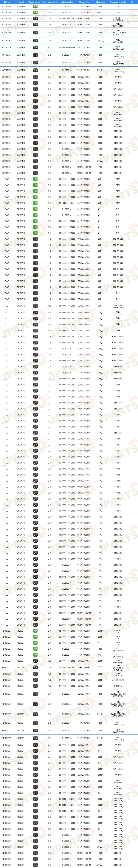Click the Oznaczenie silnika column header
Image resolution: width=138 pixels, height=868 pixels.
(x=118, y=2)
